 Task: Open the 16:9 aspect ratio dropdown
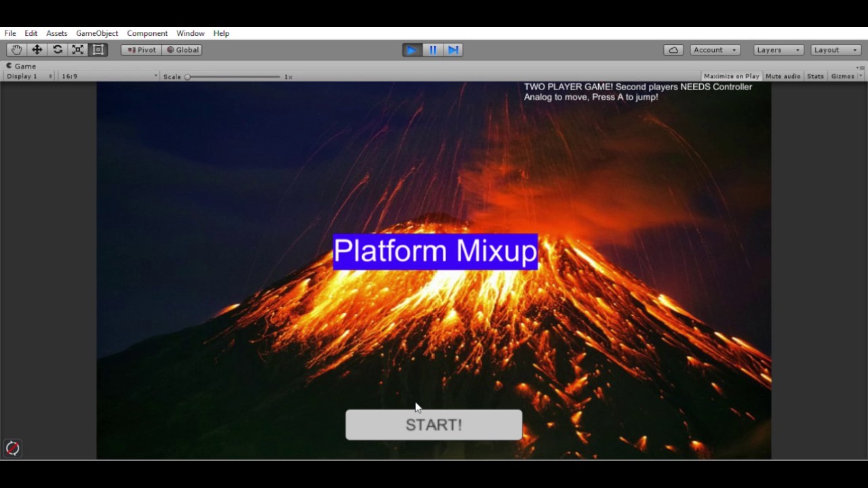(x=109, y=76)
